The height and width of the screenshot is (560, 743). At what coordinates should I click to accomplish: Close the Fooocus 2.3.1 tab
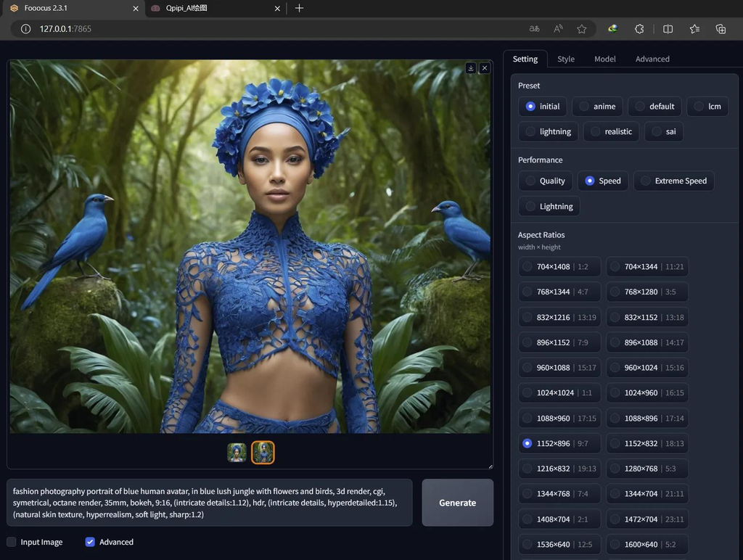click(x=136, y=9)
